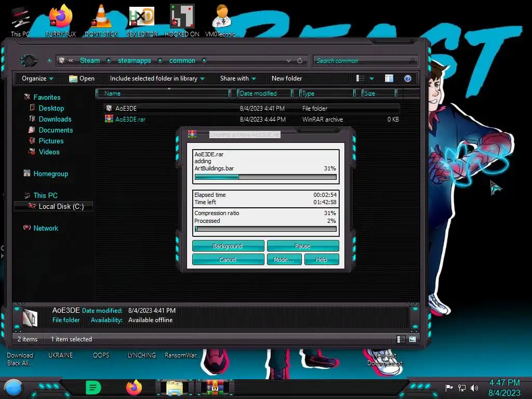
Task: Open the DONT STICK VLC cone icon
Action: click(x=101, y=22)
